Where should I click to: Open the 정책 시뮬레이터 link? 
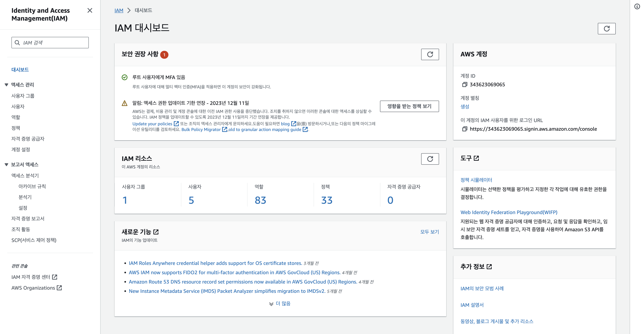pos(476,180)
